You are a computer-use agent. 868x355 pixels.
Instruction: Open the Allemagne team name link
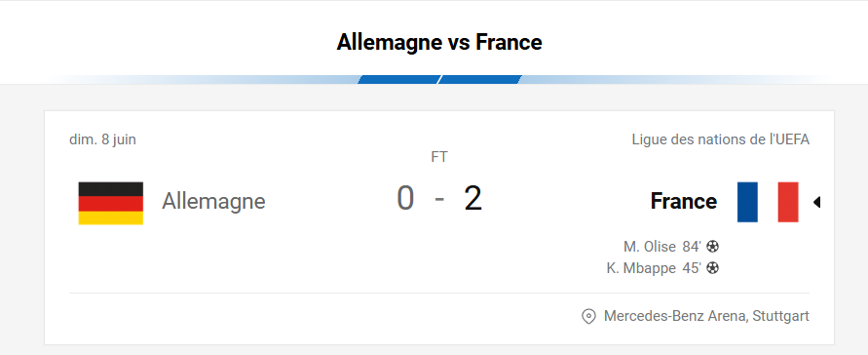click(x=213, y=201)
